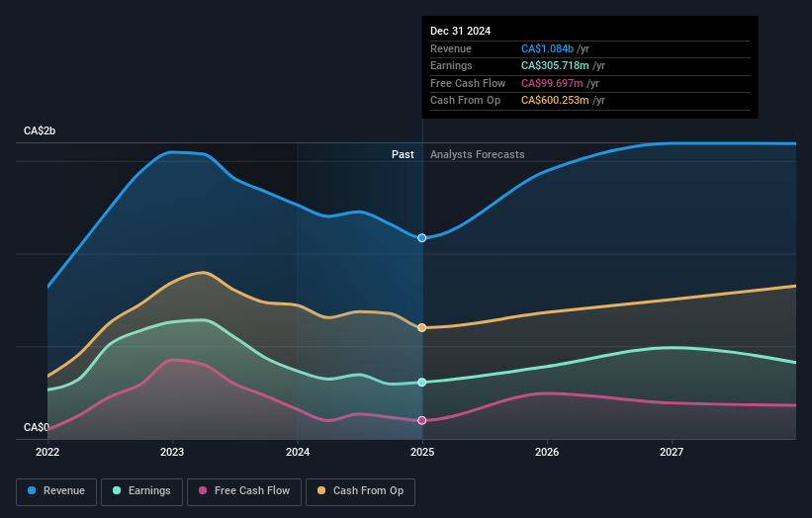Viewport: 812px width, 518px height.
Task: Click the Cash From Op label in tooltip
Action: coord(466,101)
